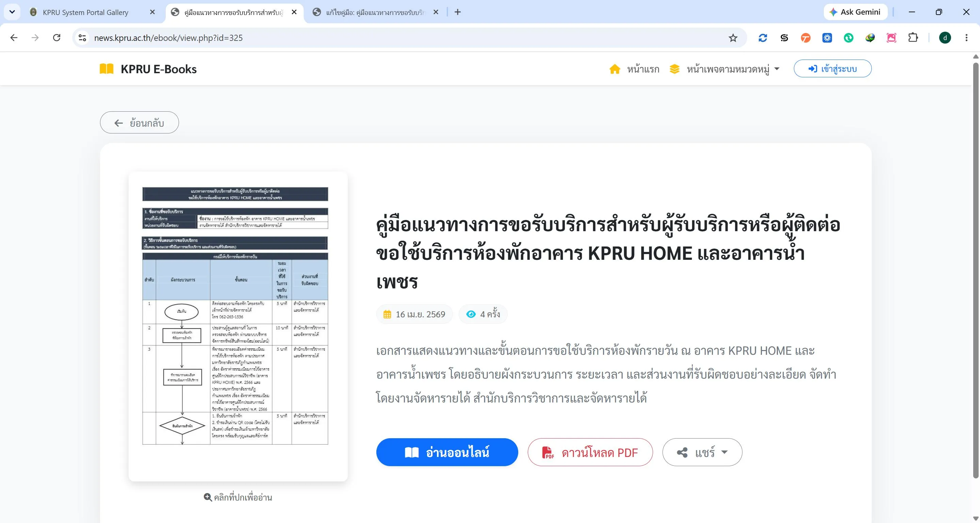The height and width of the screenshot is (523, 980).
Task: Close the active คู่มือแนวทาง tab
Action: [294, 12]
